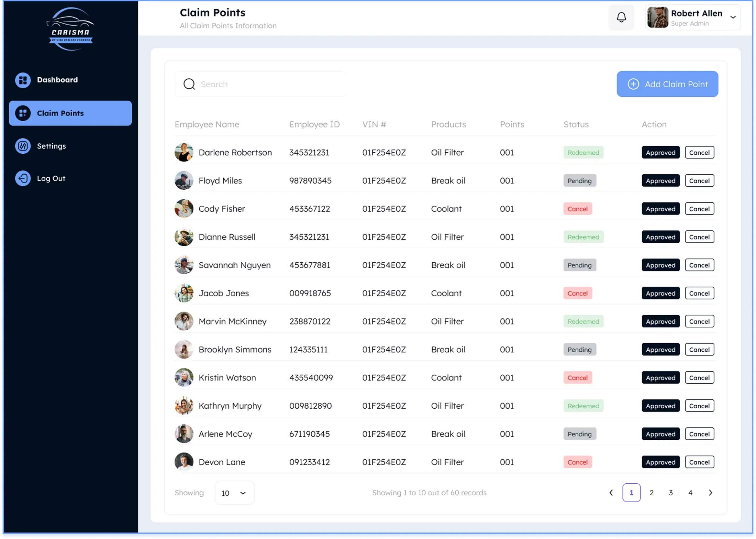This screenshot has width=756, height=539.
Task: Click the Carisma logo
Action: (x=70, y=29)
